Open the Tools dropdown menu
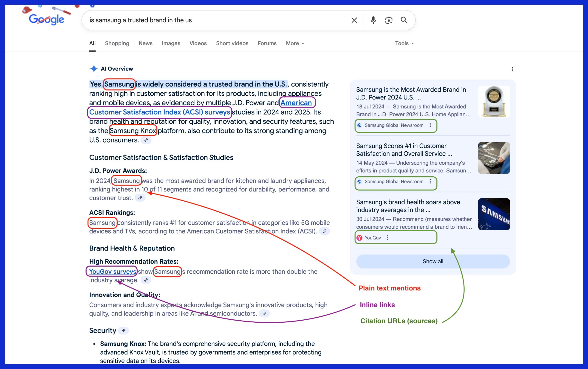This screenshot has width=588, height=369. pos(404,43)
